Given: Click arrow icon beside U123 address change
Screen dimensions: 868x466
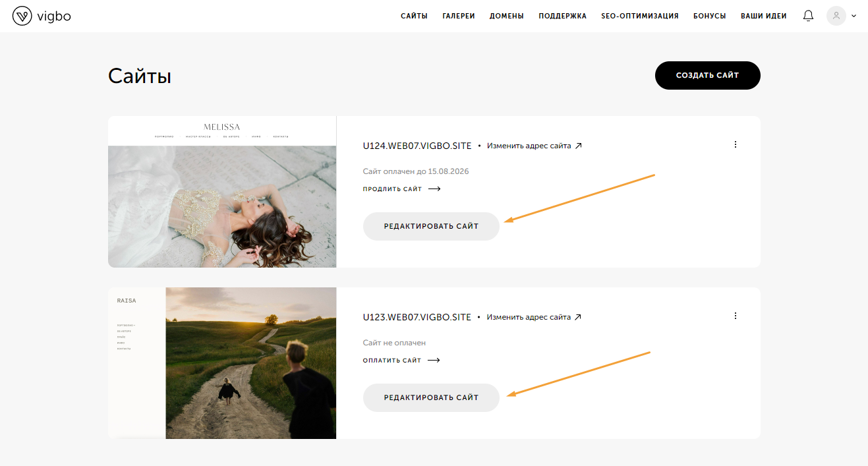Looking at the screenshot, I should (x=578, y=317).
